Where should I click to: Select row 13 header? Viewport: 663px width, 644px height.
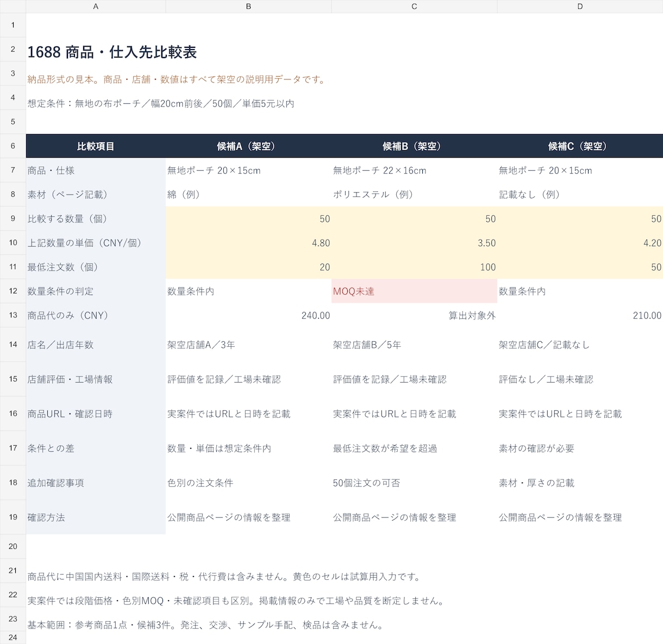(13, 315)
